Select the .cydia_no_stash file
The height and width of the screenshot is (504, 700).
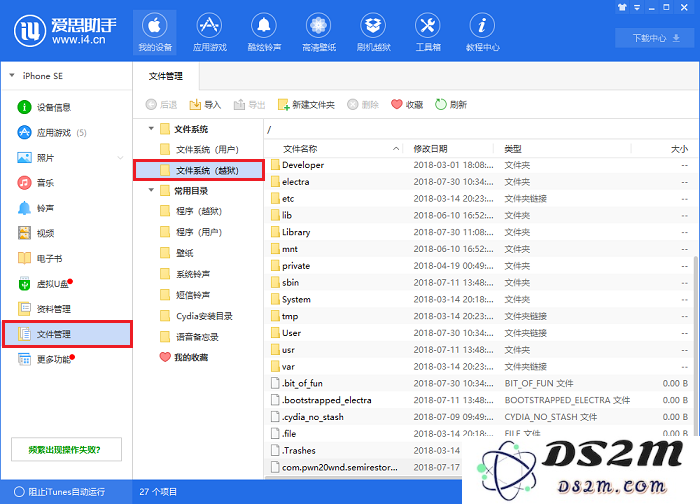click(x=479, y=417)
